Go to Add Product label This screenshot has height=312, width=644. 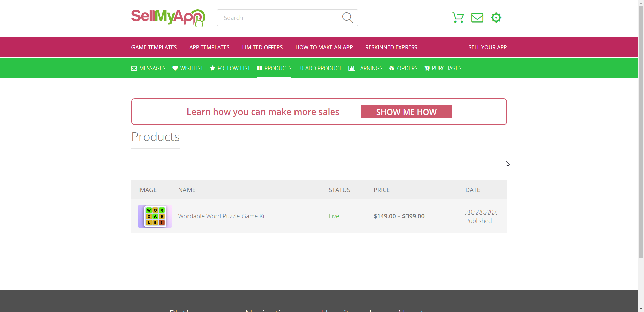tap(323, 68)
